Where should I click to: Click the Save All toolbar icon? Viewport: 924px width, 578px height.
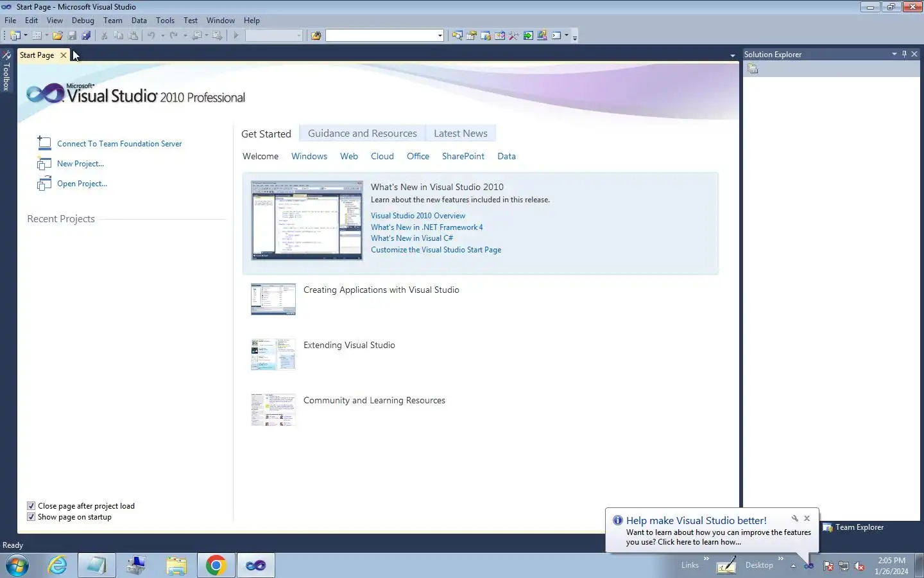point(86,35)
